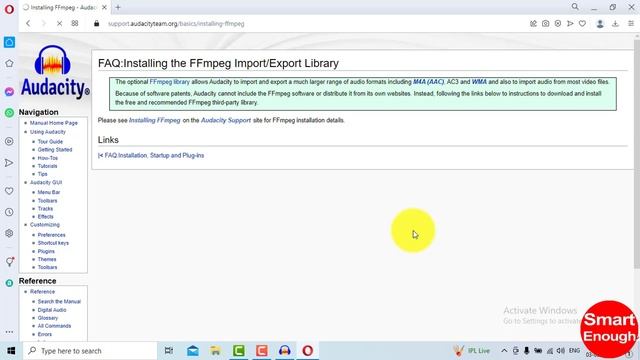Open the Menu Bar link

tap(49, 192)
